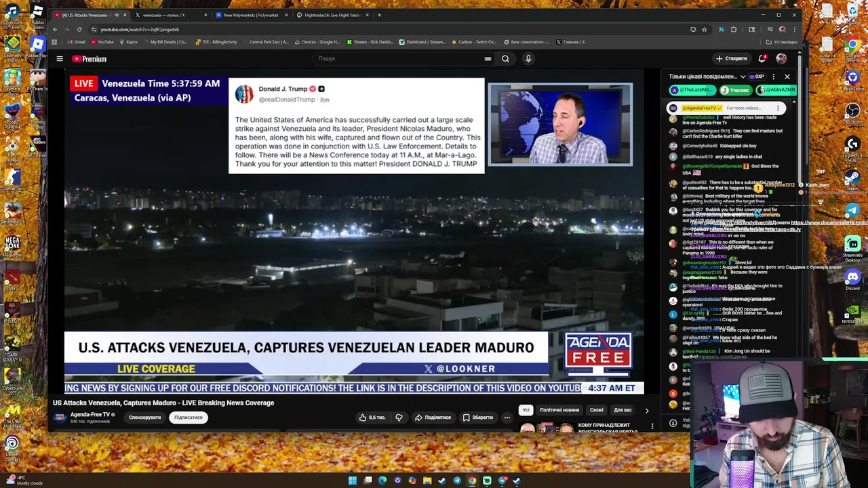Select Схожі filter chip
868x488 pixels.
596,410
